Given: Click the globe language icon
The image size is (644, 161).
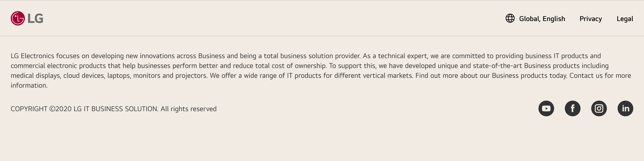Looking at the screenshot, I should [x=510, y=18].
